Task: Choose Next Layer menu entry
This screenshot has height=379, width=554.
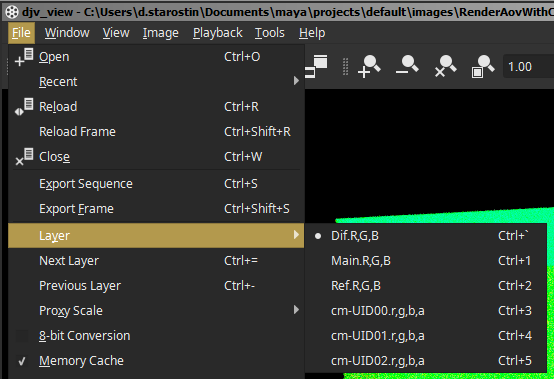Action: [156, 261]
